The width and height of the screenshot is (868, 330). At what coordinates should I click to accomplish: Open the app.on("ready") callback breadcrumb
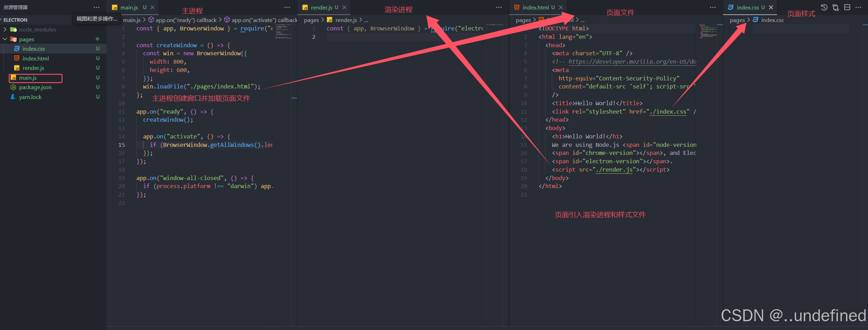(x=182, y=20)
